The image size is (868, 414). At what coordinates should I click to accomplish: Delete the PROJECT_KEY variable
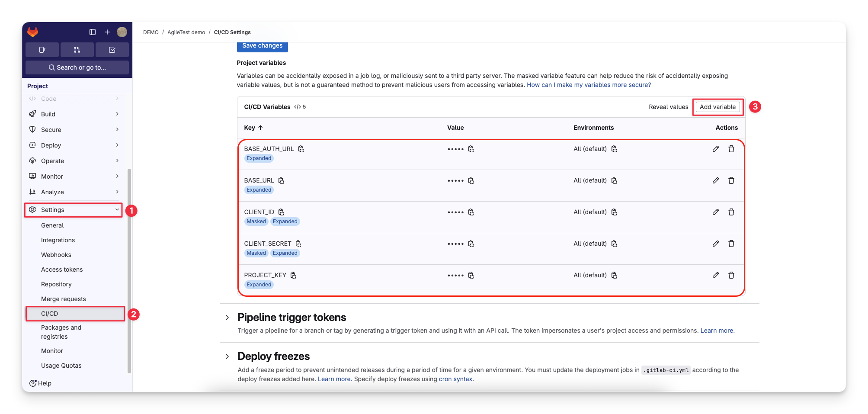pyautogui.click(x=731, y=275)
